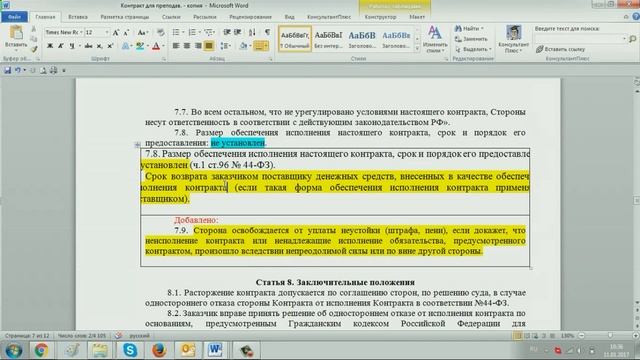
Task: Open Skype from the taskbar
Action: (130, 350)
